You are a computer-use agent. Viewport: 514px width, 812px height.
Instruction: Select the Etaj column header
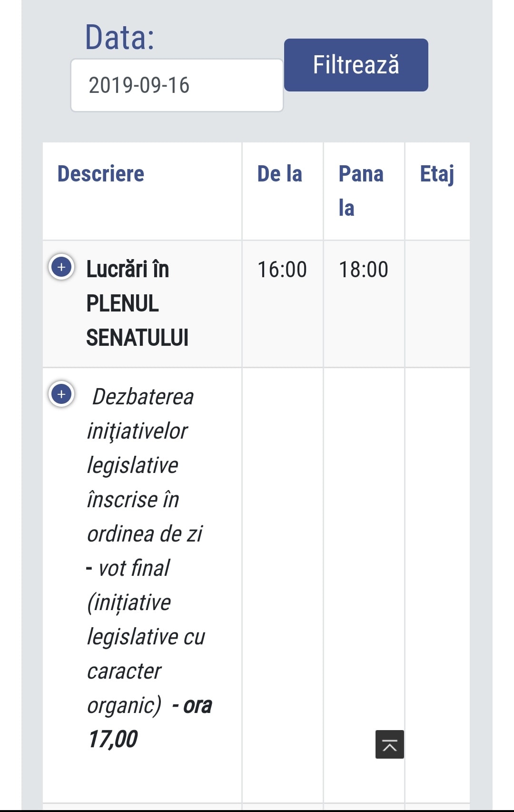437,174
